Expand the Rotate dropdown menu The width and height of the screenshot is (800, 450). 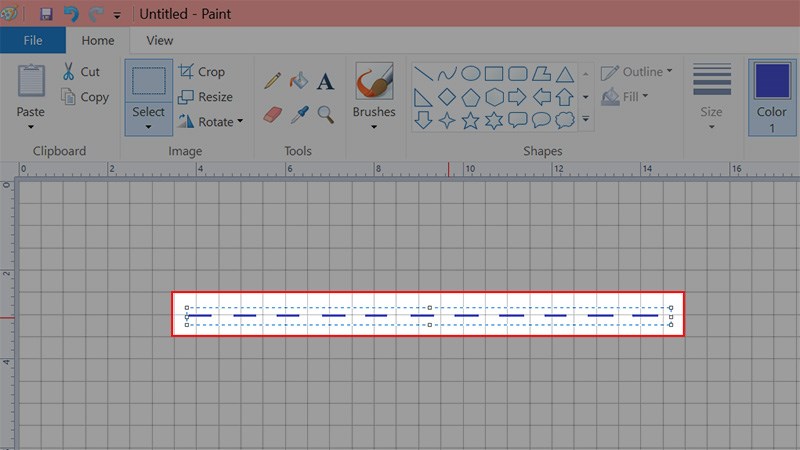[241, 122]
